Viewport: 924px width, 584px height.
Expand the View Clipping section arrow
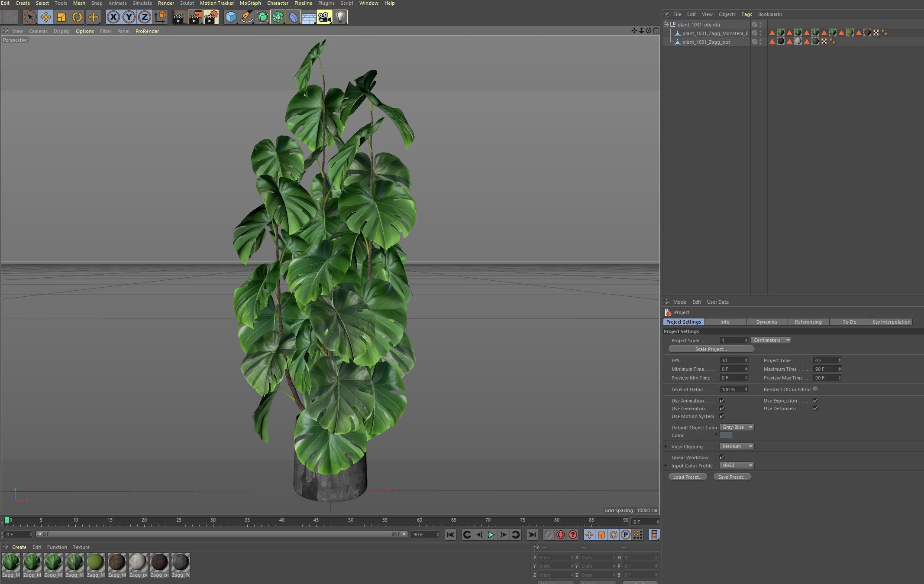point(666,446)
